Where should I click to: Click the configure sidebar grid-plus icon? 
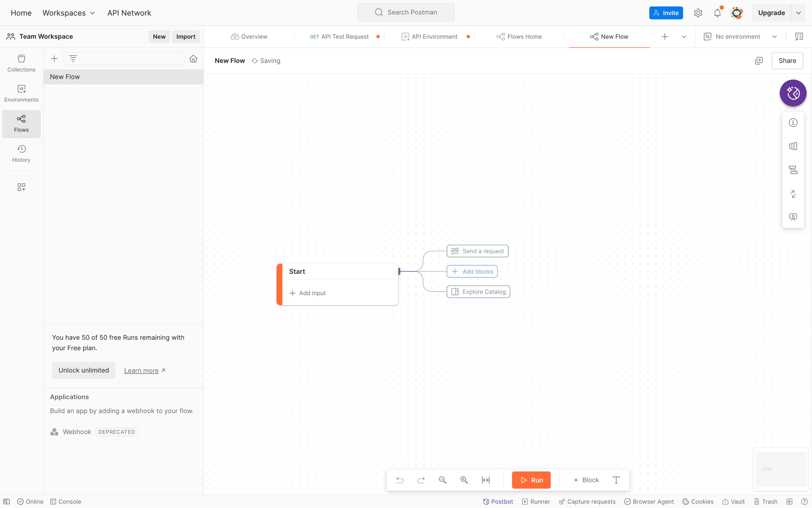point(21,187)
